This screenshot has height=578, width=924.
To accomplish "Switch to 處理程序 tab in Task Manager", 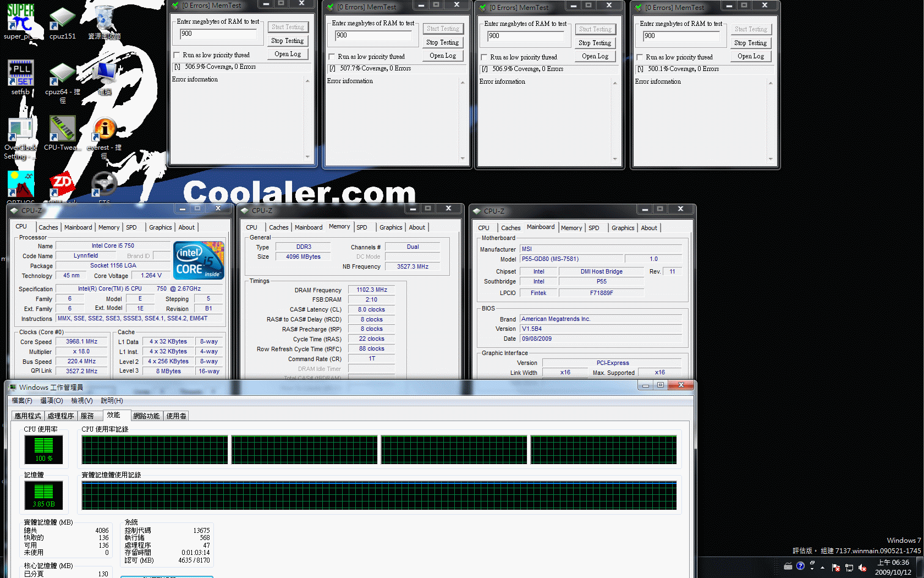I will click(x=61, y=416).
